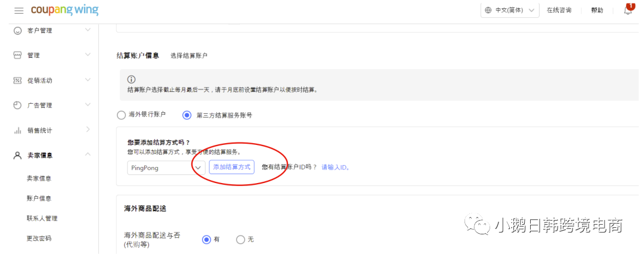Choose 有 for overseas delivery

pyautogui.click(x=206, y=239)
